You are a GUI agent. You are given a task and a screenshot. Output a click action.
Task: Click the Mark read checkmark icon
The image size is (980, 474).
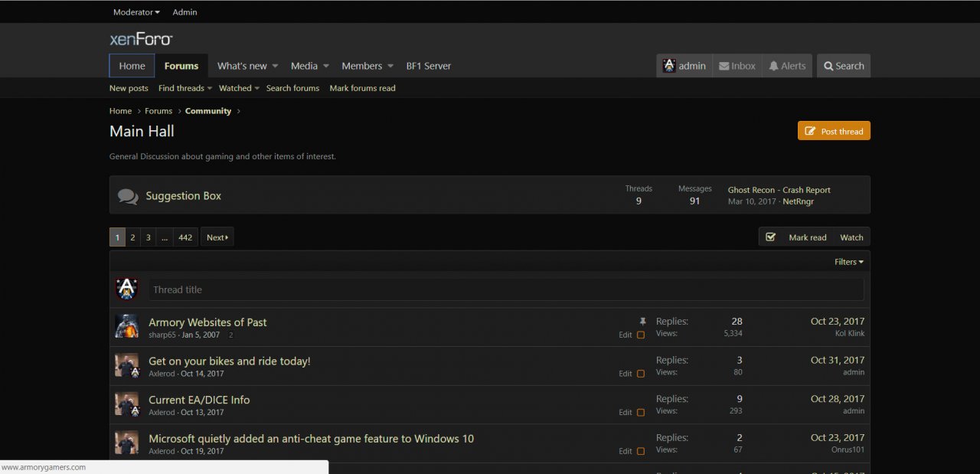(x=771, y=237)
